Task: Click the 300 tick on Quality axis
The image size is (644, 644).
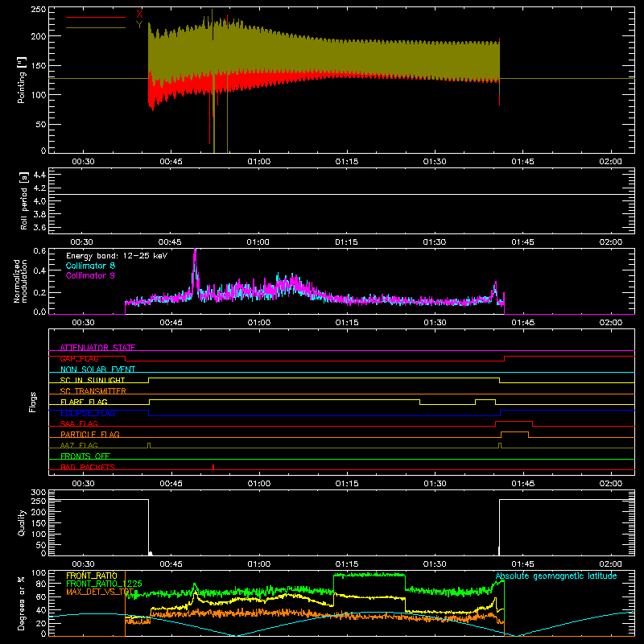Action: [39, 493]
